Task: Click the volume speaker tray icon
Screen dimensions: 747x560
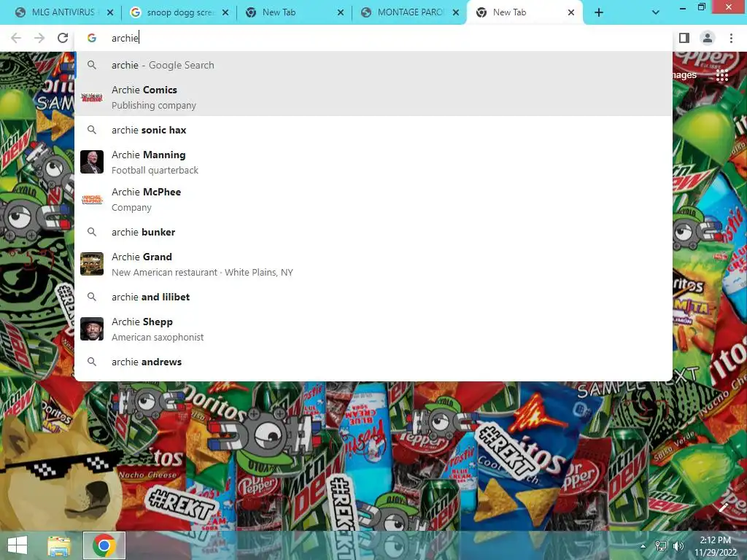Action: (678, 546)
